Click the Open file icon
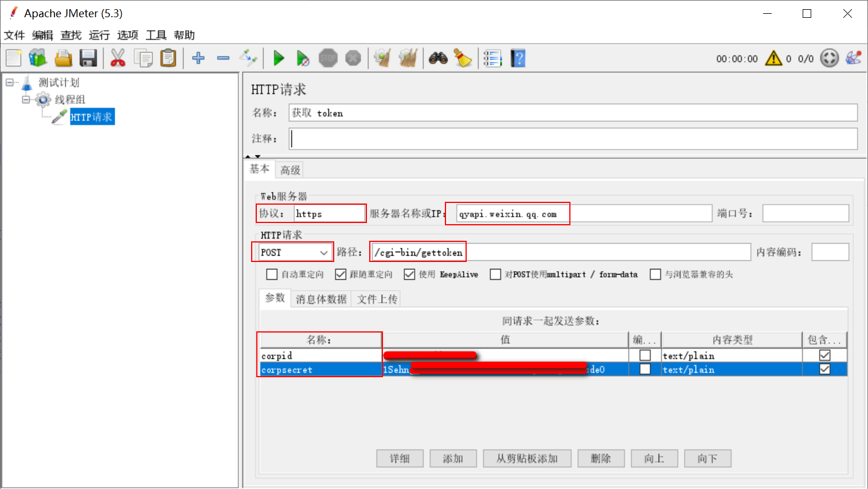 coord(63,58)
